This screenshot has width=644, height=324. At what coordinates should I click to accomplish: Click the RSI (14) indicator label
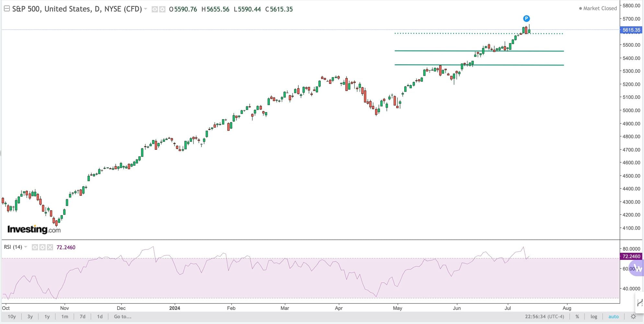coord(13,247)
